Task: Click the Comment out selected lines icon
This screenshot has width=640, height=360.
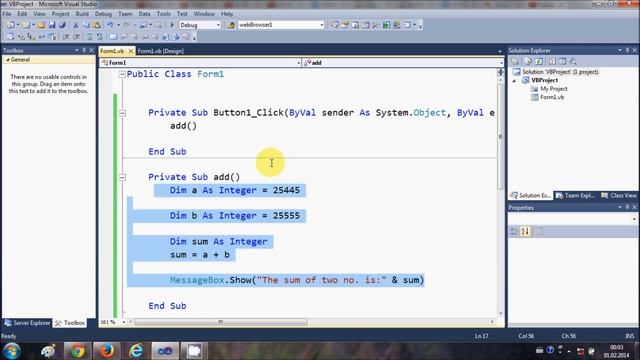Action: [x=89, y=37]
